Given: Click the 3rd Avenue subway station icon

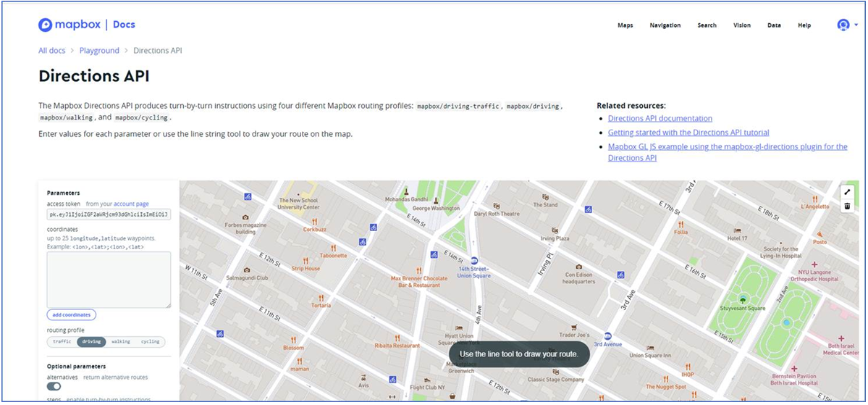Looking at the screenshot, I should (x=608, y=335).
